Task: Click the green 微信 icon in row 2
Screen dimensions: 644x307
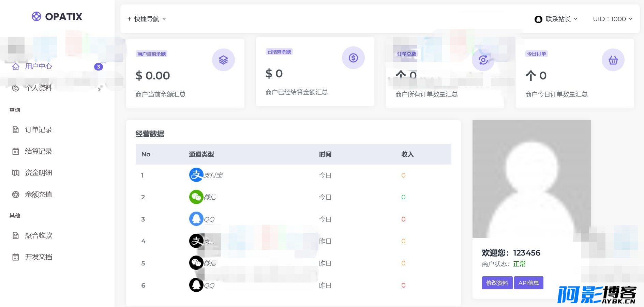Action: click(196, 197)
